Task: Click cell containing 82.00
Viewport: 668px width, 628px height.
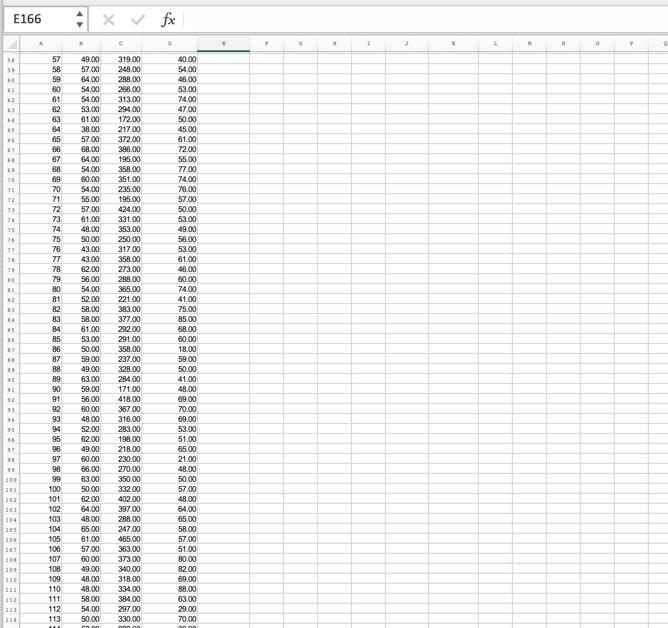Action: (x=170, y=569)
